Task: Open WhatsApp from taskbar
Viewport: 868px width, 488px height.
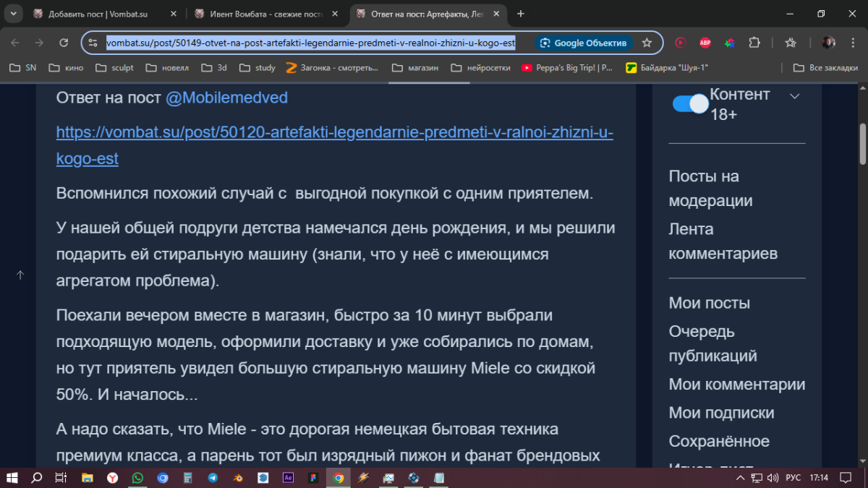Action: point(137,478)
